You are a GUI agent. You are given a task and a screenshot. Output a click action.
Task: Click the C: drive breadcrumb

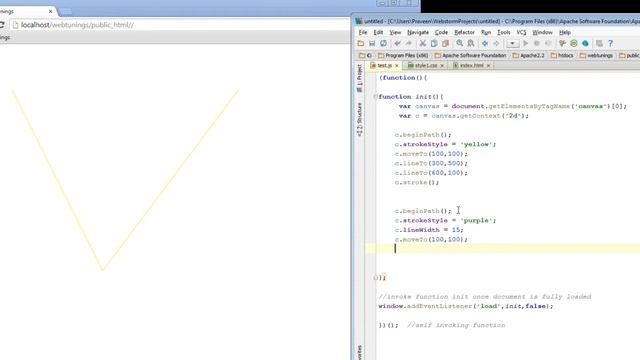pyautogui.click(x=365, y=56)
